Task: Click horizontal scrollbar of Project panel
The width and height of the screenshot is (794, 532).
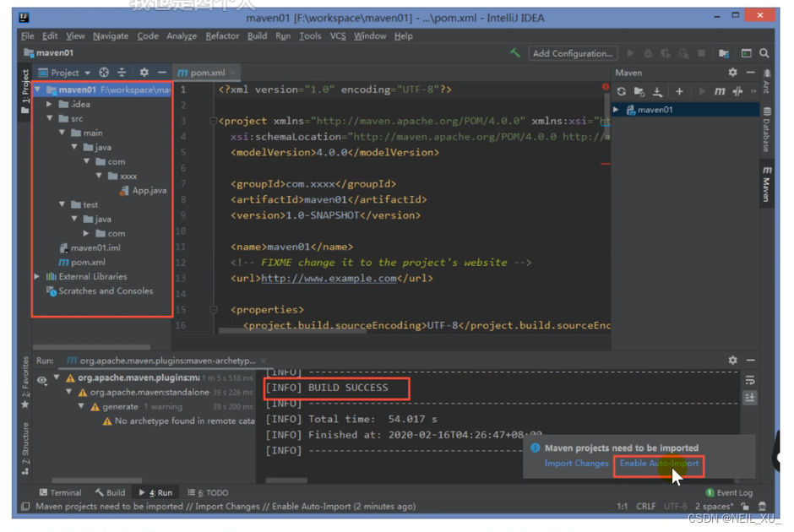Action: click(92, 347)
